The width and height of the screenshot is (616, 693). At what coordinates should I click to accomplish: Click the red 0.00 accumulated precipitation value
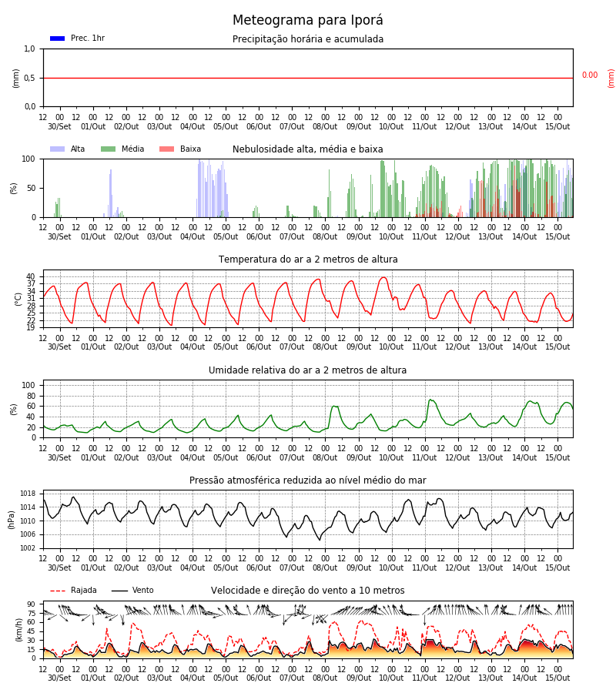pos(590,75)
